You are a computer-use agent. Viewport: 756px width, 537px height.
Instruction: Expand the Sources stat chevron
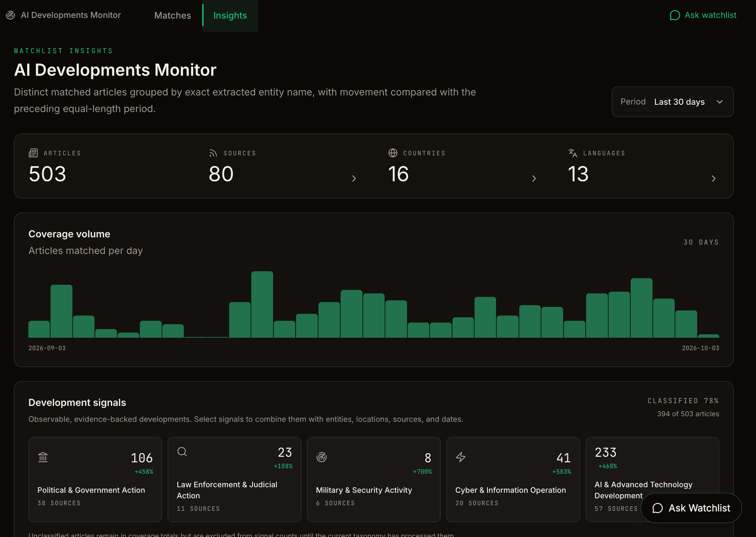[354, 178]
